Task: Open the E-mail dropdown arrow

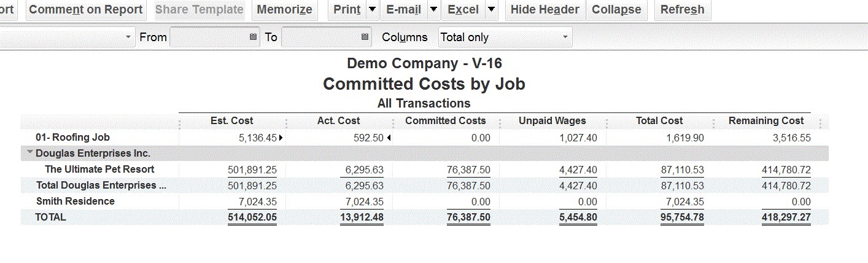Action: click(x=433, y=10)
